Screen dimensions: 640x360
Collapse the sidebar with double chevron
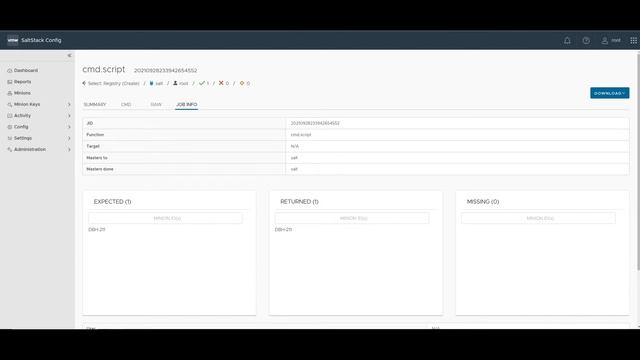coord(69,55)
